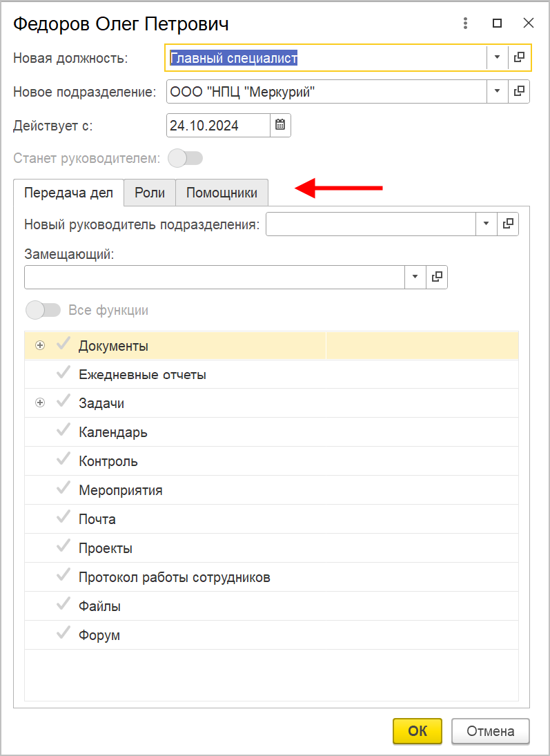Open the Новое подразделение dropdown list
550x756 pixels.
point(497,91)
